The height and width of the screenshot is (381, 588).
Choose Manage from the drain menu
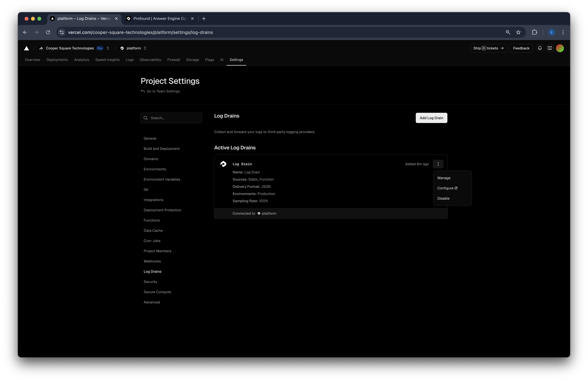pos(444,178)
